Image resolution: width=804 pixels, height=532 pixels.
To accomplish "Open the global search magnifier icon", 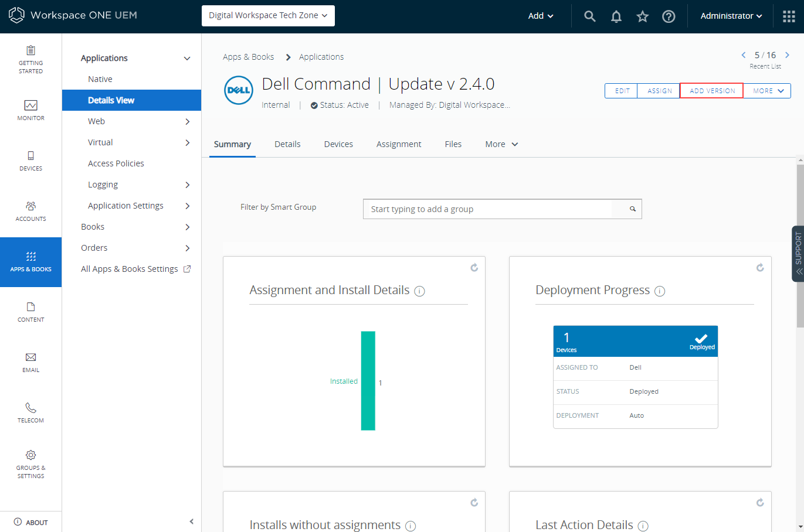I will coord(590,16).
